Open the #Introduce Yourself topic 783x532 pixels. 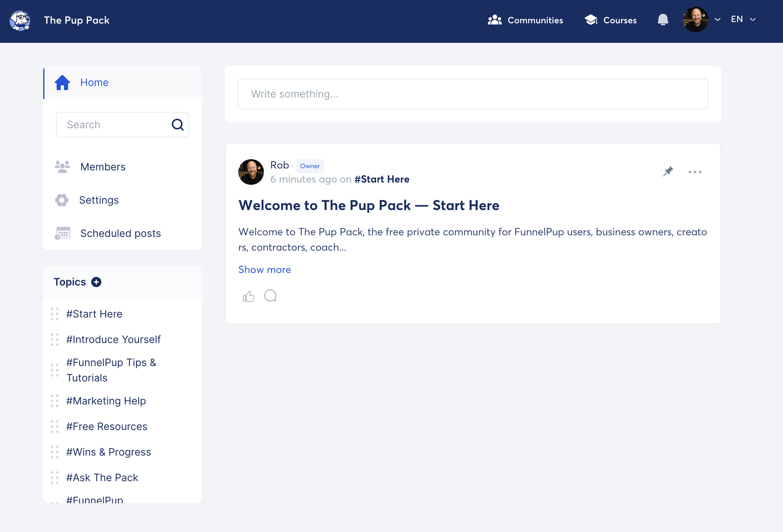coord(113,340)
